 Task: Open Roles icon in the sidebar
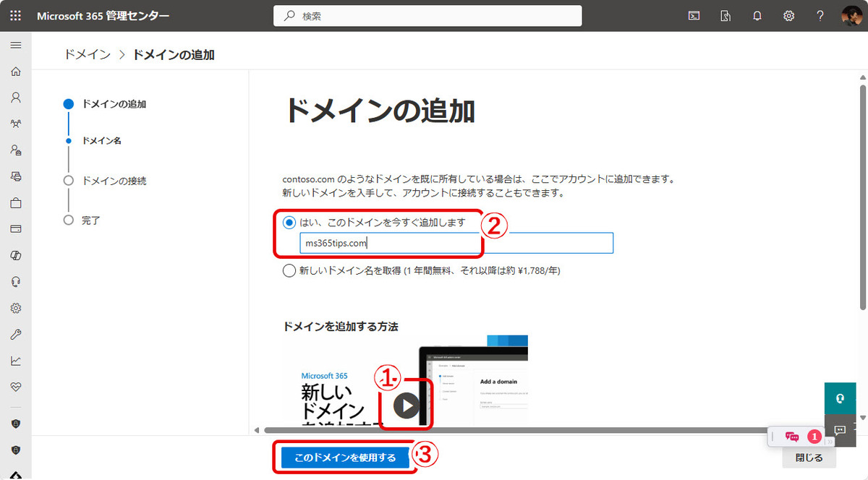point(16,150)
